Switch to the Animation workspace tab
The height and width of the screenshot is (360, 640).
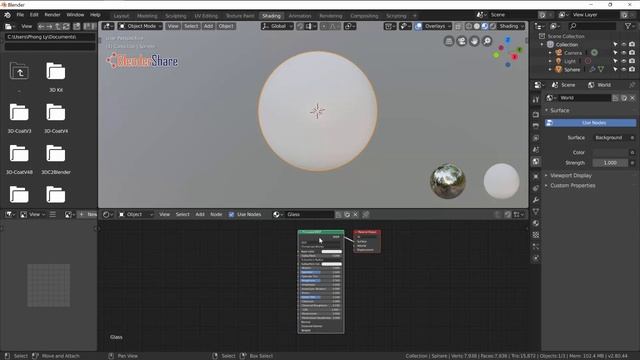pos(300,16)
